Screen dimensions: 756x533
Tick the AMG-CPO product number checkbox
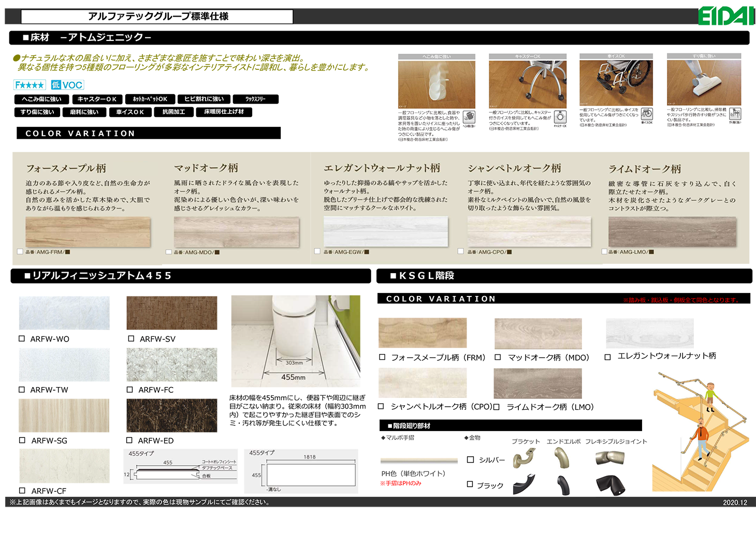click(460, 251)
